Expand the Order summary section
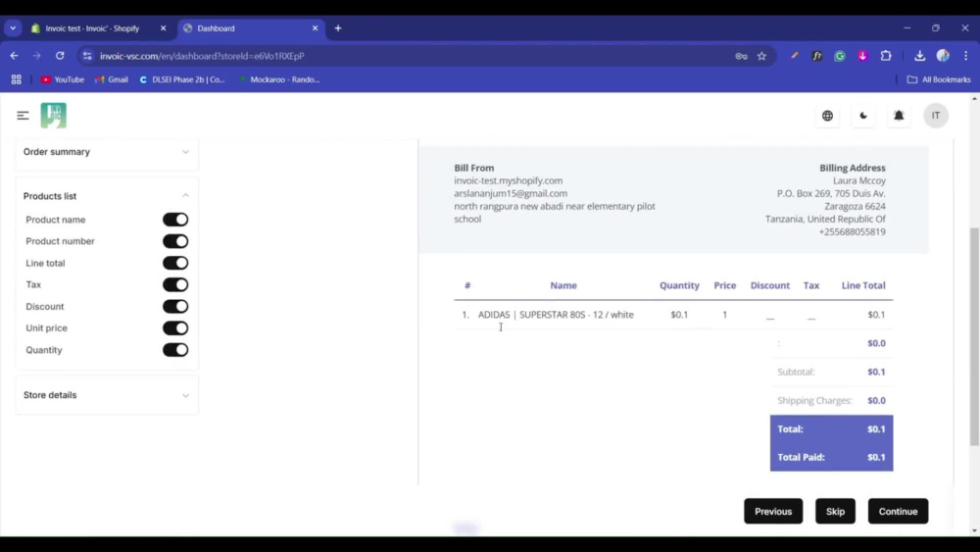Screen dimensions: 980x552 [x=107, y=152]
